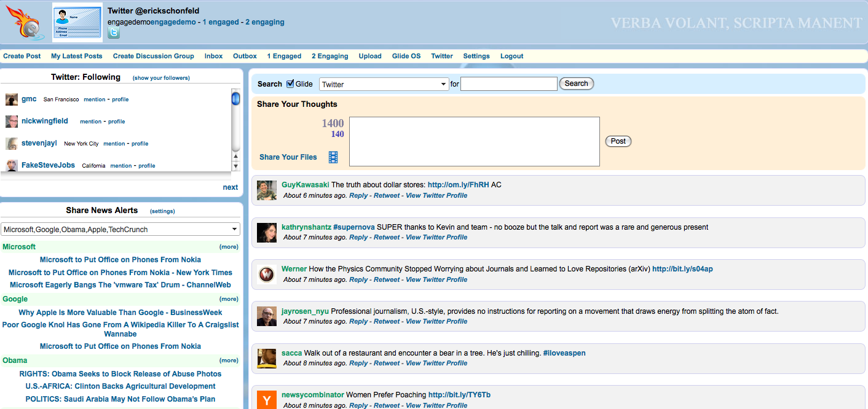Open Glide OS menu item
The height and width of the screenshot is (409, 868).
(406, 56)
